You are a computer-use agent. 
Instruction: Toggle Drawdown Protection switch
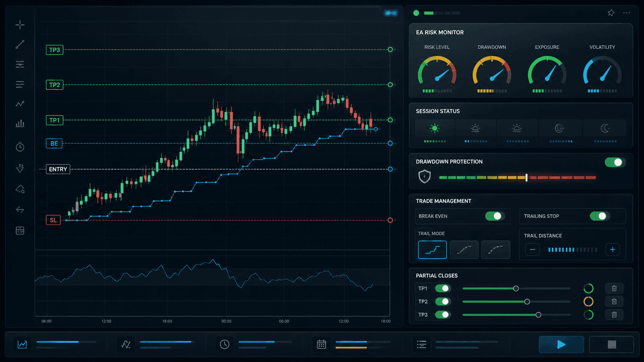pyautogui.click(x=615, y=162)
